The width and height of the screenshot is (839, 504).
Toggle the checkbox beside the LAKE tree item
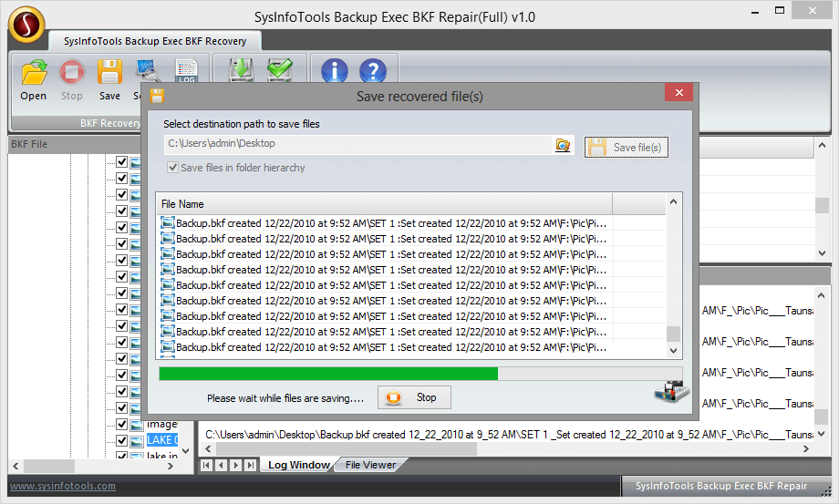pos(122,440)
